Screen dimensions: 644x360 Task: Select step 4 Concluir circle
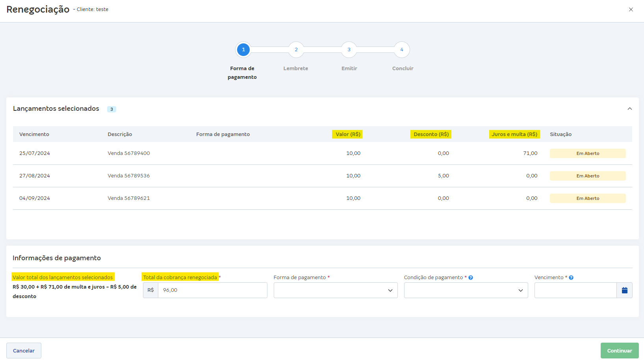click(402, 50)
